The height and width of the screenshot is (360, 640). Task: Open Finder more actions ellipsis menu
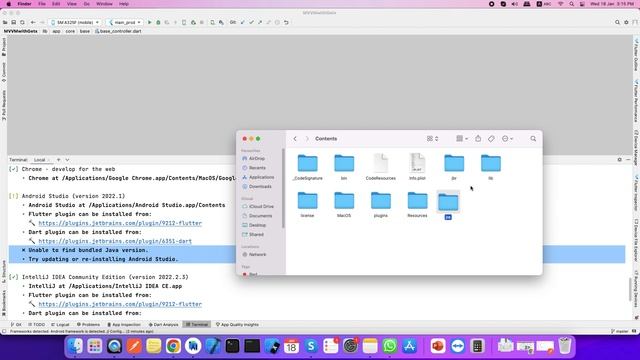tap(507, 139)
